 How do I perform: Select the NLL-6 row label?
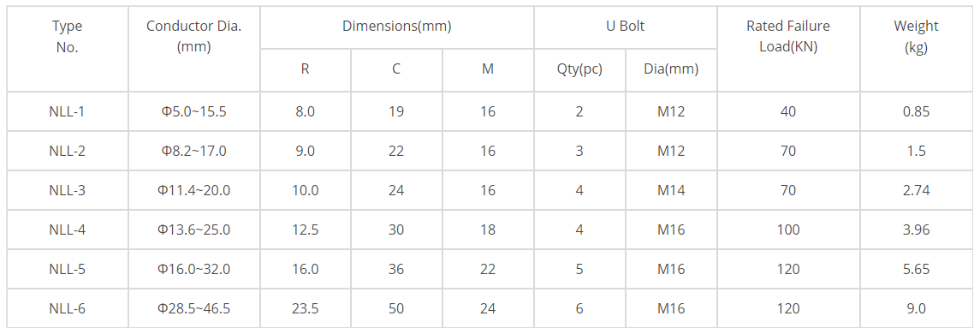pyautogui.click(x=68, y=308)
